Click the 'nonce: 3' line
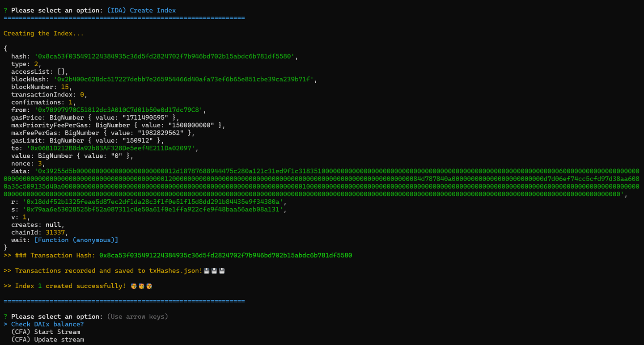The image size is (644, 345). coord(28,164)
